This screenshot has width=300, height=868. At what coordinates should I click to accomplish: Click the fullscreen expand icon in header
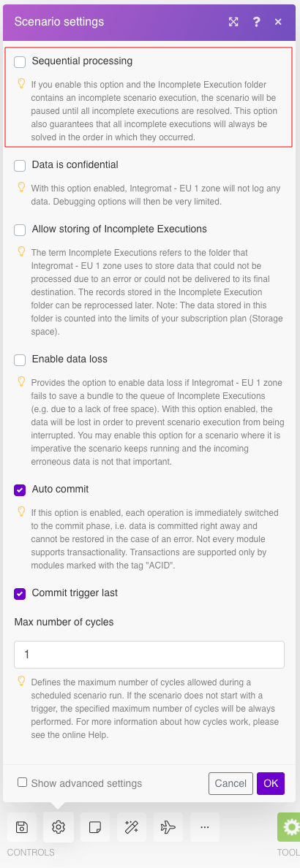coord(233,22)
